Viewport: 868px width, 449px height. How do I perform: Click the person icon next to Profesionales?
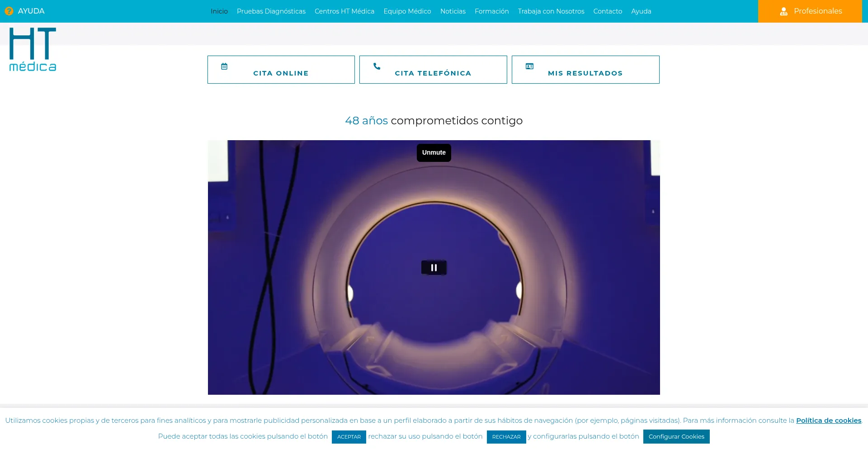coord(783,11)
